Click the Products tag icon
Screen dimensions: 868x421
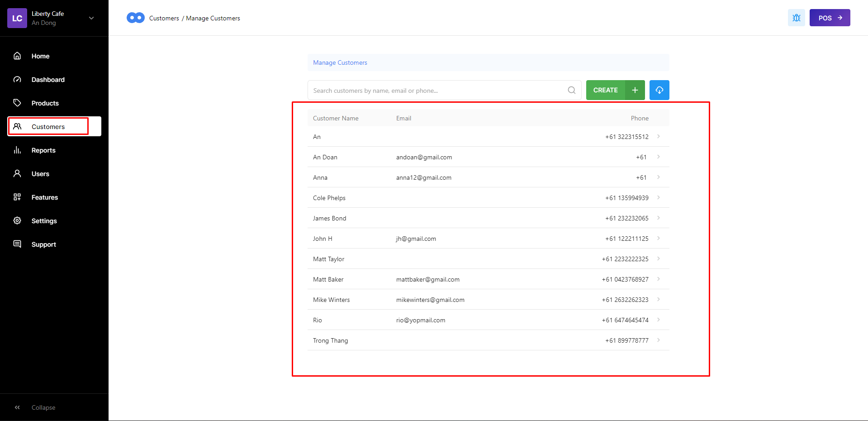[17, 103]
